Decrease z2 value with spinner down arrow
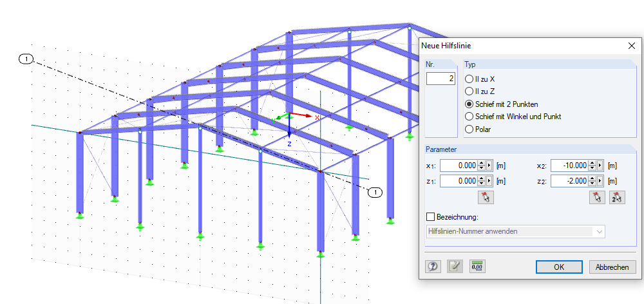This screenshot has height=304, width=644. [592, 184]
